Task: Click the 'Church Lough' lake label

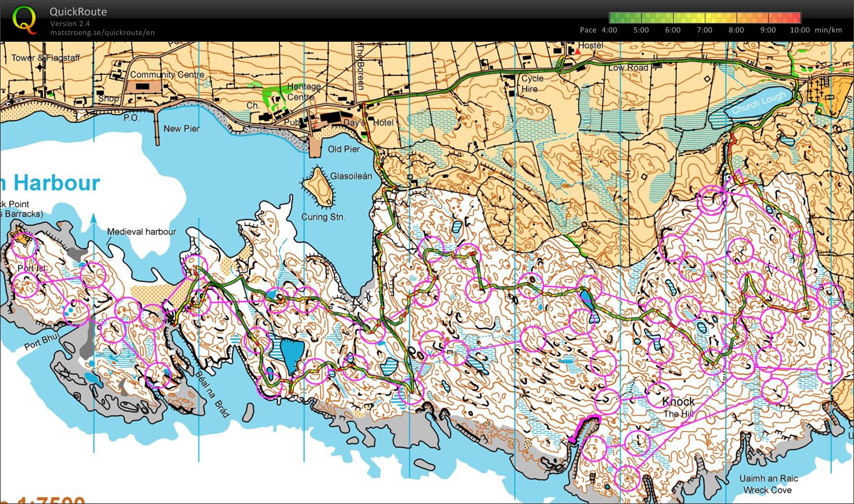Action: click(x=758, y=103)
